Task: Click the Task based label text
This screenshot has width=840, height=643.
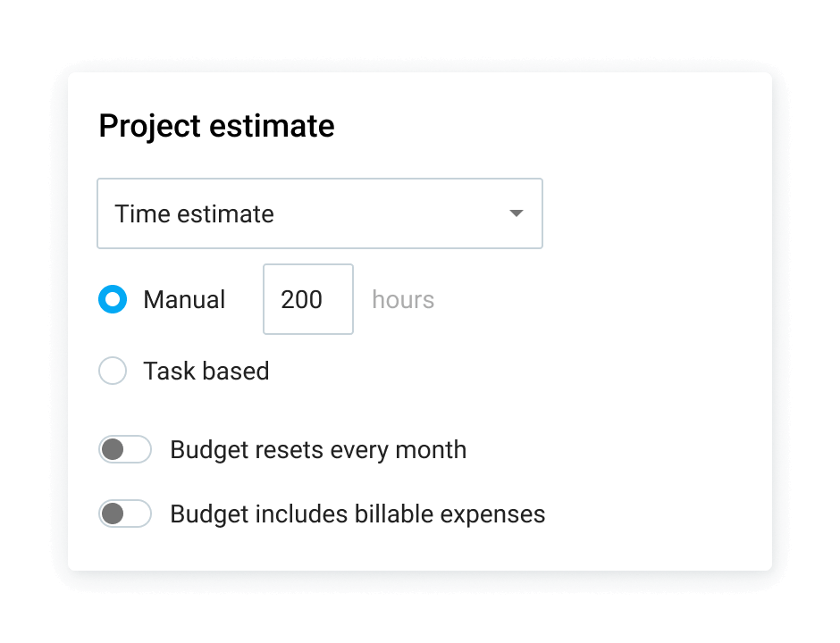Action: pos(206,371)
